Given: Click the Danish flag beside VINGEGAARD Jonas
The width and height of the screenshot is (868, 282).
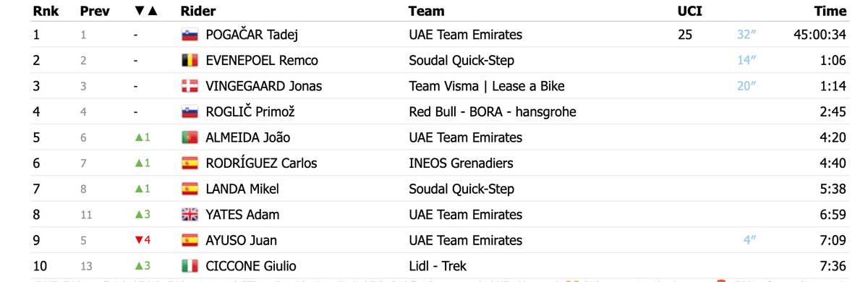Looking at the screenshot, I should (x=190, y=86).
